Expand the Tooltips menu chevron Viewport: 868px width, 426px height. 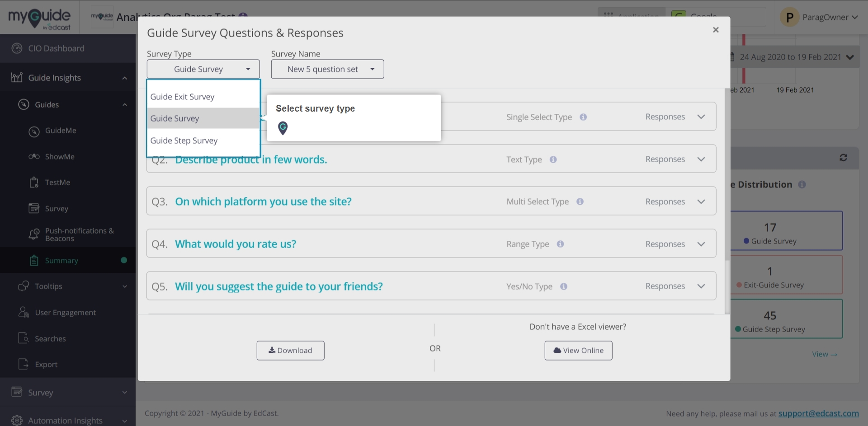pyautogui.click(x=125, y=286)
